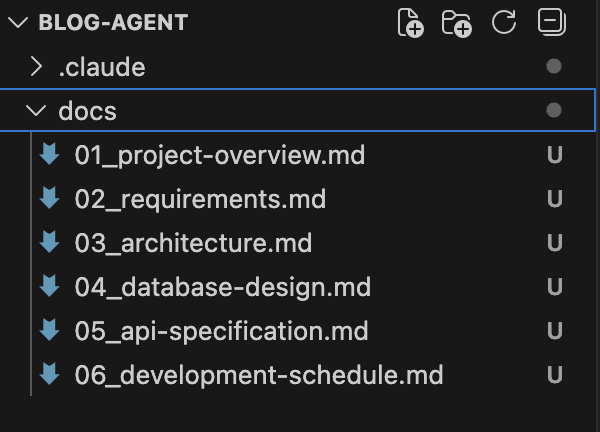Click git status dot on .claude folder

pyautogui.click(x=554, y=67)
